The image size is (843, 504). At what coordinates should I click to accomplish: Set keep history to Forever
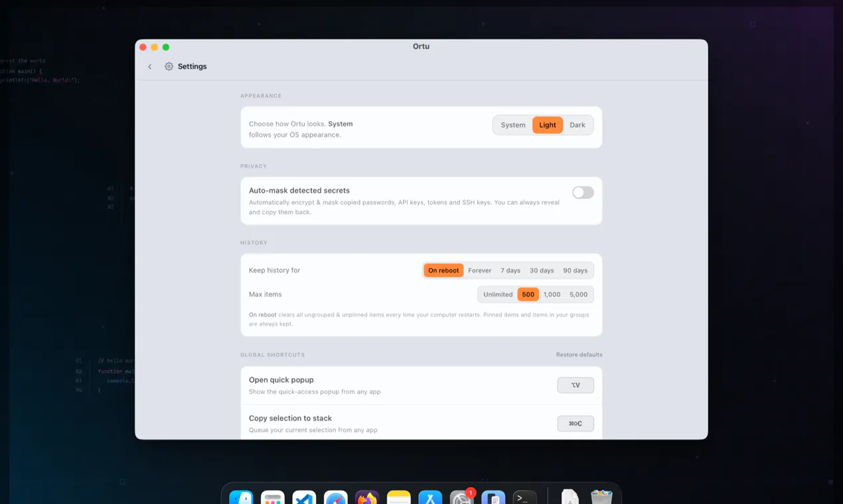pyautogui.click(x=480, y=271)
